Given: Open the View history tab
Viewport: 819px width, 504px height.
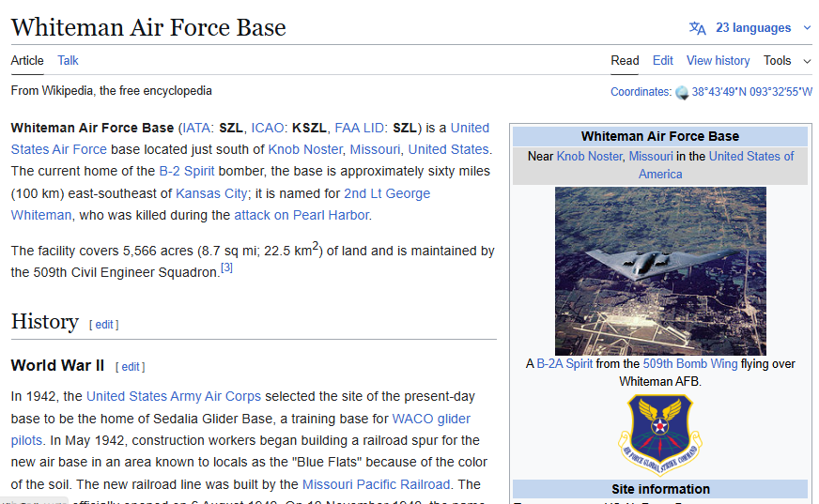Looking at the screenshot, I should pos(718,60).
